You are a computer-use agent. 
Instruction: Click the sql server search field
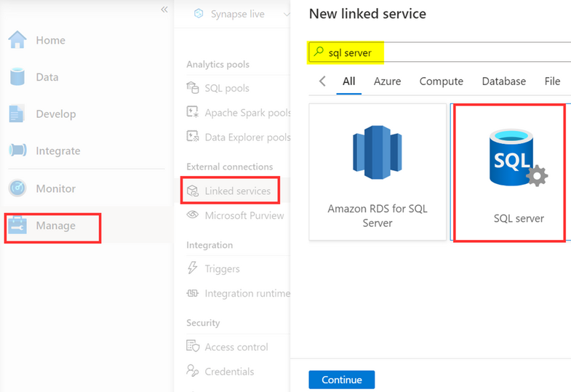(439, 52)
